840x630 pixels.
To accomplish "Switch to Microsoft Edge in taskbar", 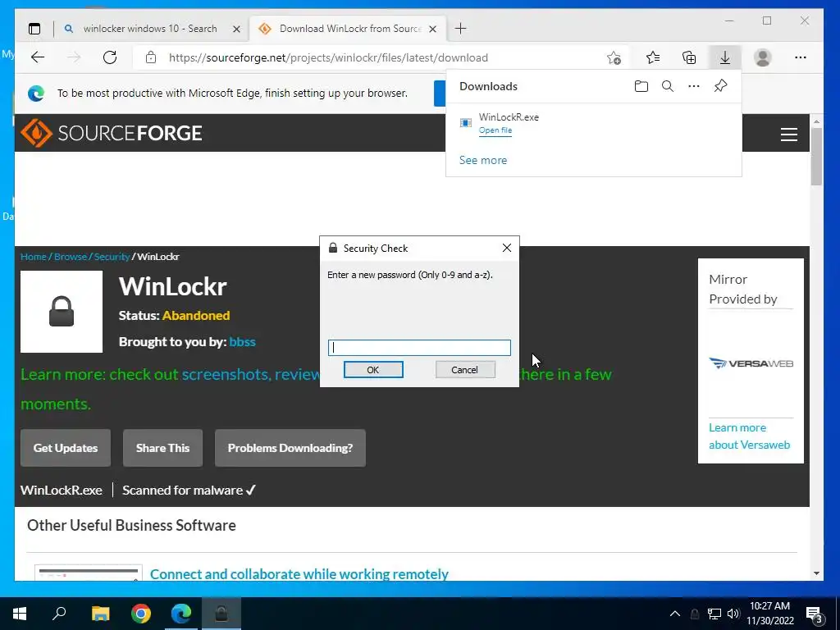I will (x=181, y=614).
